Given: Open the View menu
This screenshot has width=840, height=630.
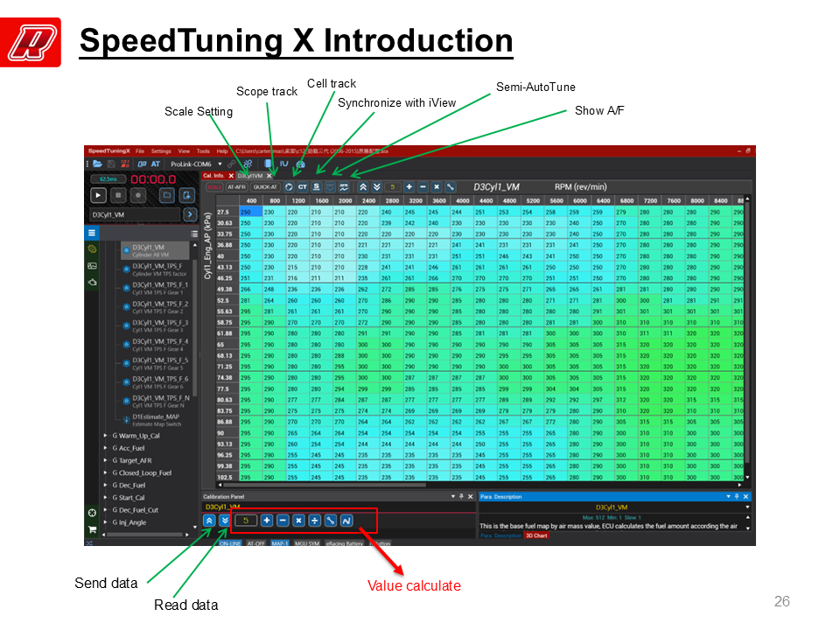Looking at the screenshot, I should click(184, 151).
